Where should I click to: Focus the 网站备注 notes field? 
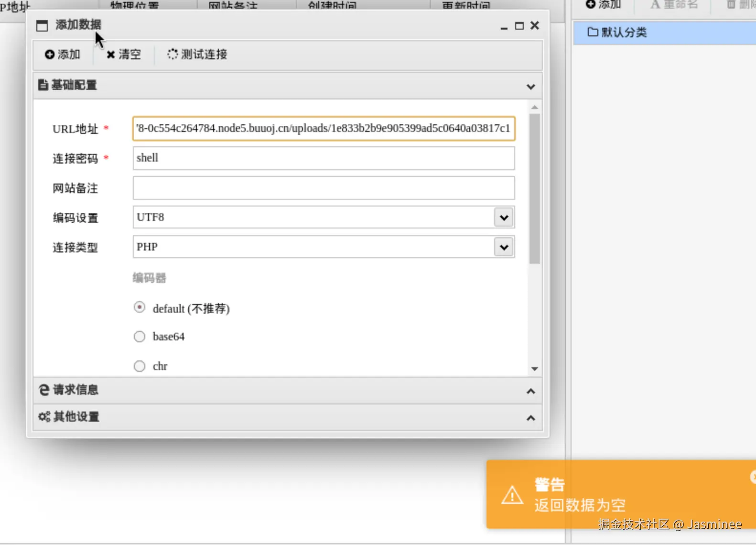tap(324, 188)
